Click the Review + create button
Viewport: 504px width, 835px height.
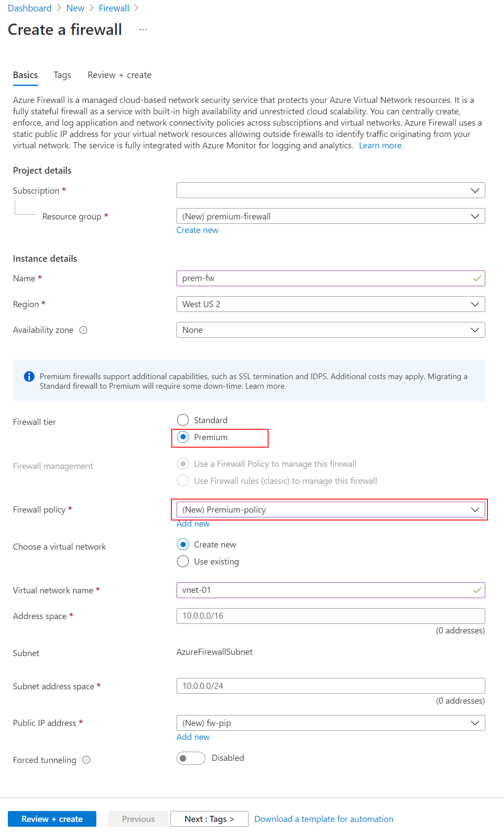(52, 819)
